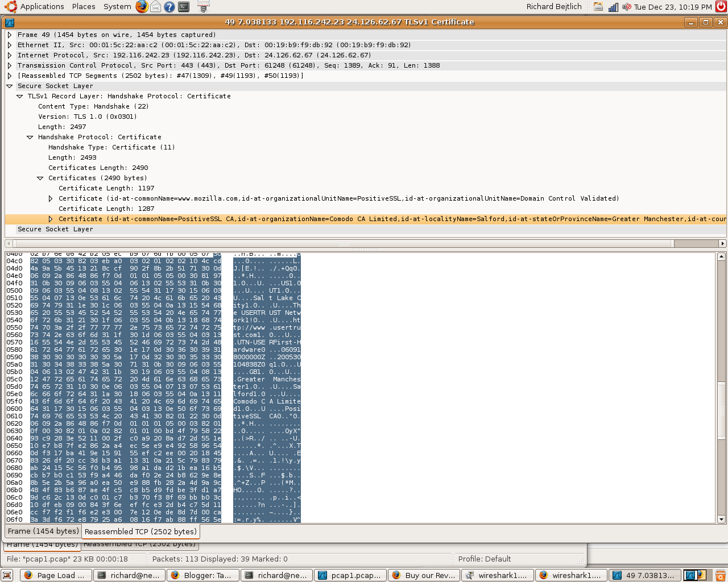
Task: Collapse Handshake Protocol: Certificate node
Action: click(30, 137)
